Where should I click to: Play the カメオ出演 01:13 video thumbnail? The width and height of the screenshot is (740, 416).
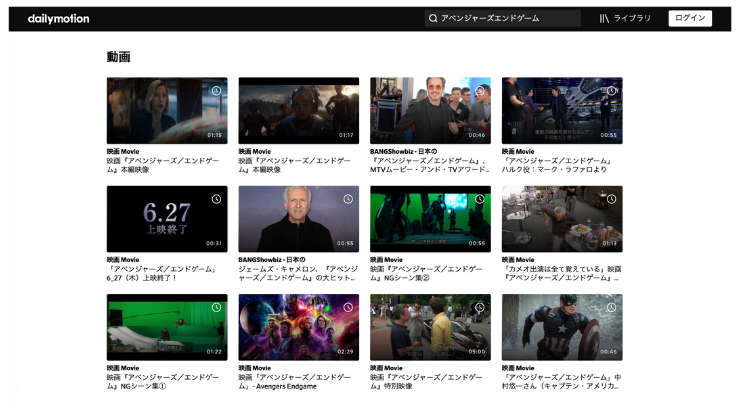point(561,218)
